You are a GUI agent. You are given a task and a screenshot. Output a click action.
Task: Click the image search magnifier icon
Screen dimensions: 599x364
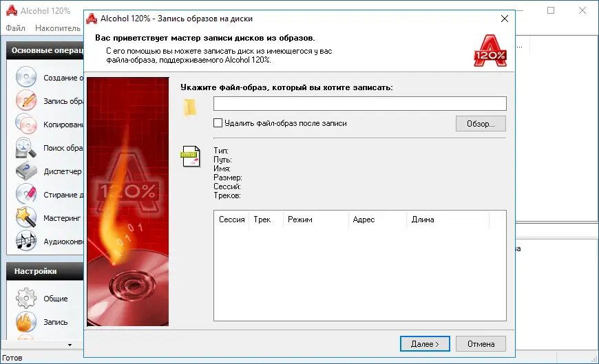point(26,147)
